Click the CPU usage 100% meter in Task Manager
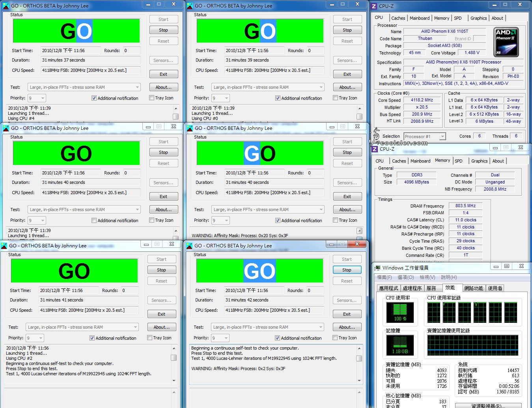 coord(400,312)
